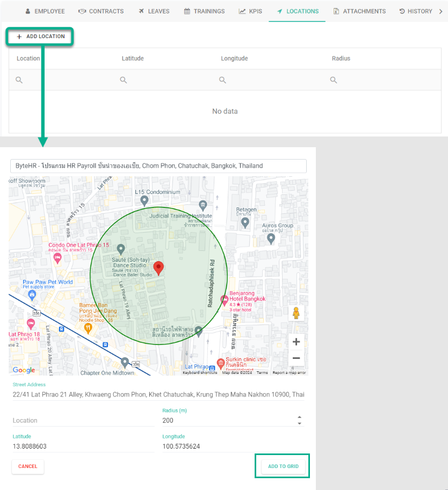Click the Lat Phrao 18 hotel pin
Viewport: 448px width, 490px height.
(x=31, y=324)
